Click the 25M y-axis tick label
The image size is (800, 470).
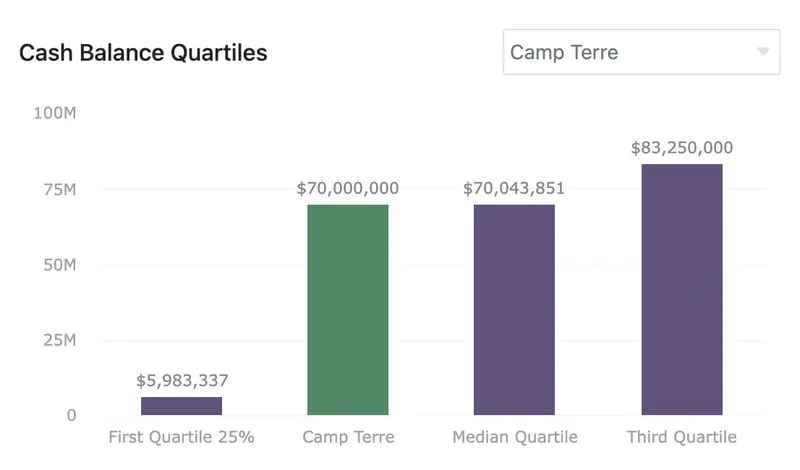point(58,341)
